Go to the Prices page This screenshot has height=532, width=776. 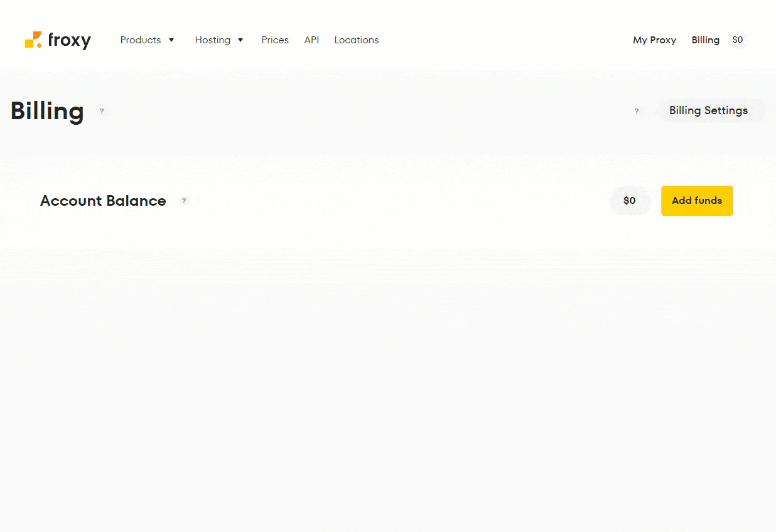pyautogui.click(x=275, y=40)
